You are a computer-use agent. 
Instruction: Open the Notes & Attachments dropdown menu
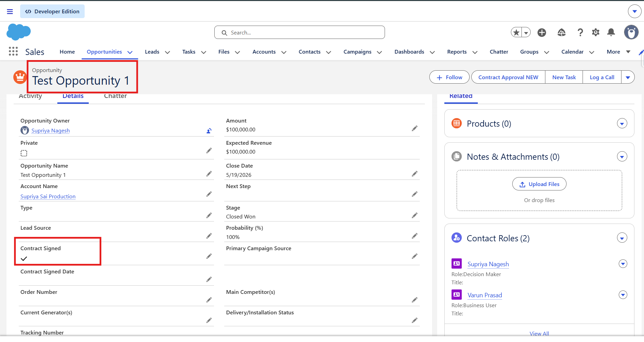pos(622,157)
